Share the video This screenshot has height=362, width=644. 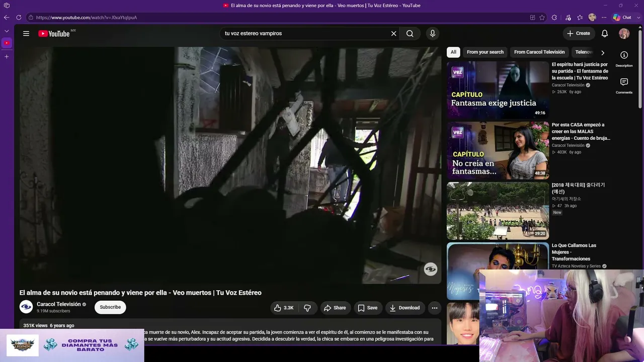click(335, 308)
